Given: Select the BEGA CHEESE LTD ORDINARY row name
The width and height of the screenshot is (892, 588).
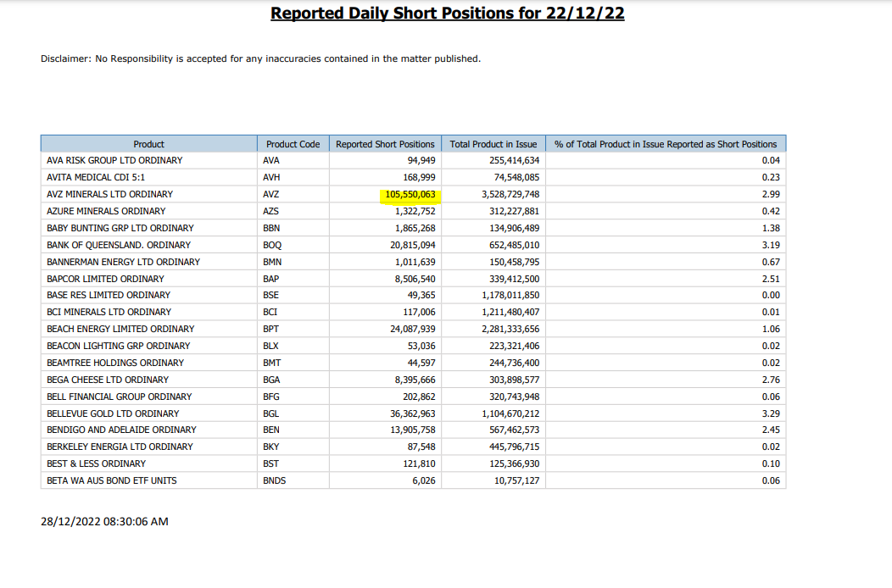Looking at the screenshot, I should [x=108, y=380].
